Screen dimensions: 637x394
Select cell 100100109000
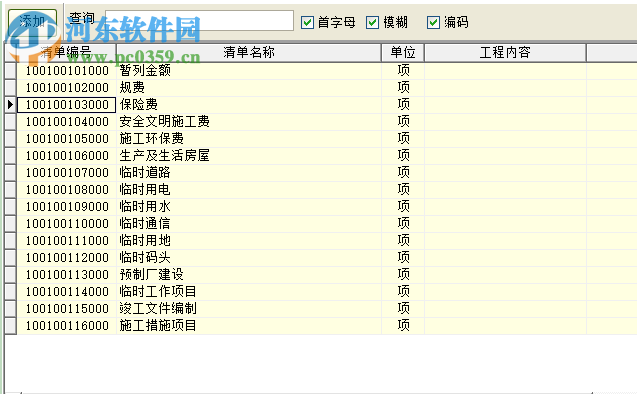67,207
